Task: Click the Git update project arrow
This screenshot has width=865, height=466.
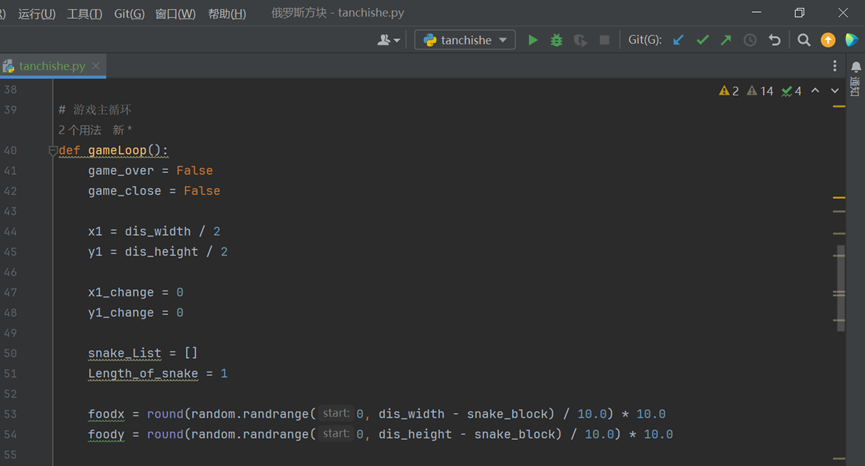Action: click(x=679, y=40)
